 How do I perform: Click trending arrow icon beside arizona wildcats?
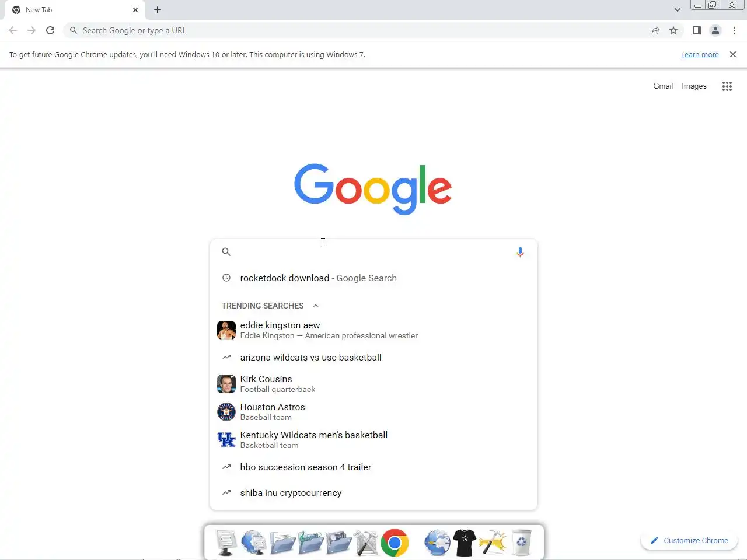tap(226, 357)
